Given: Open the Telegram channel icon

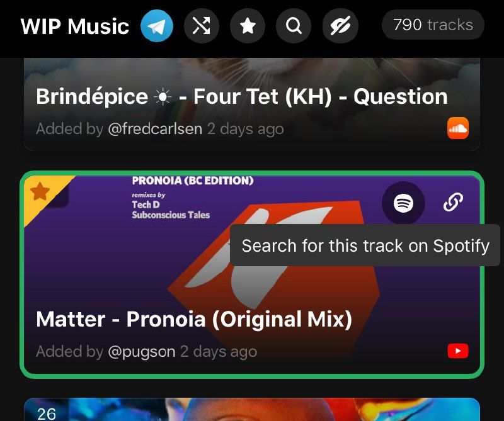Looking at the screenshot, I should (x=157, y=26).
